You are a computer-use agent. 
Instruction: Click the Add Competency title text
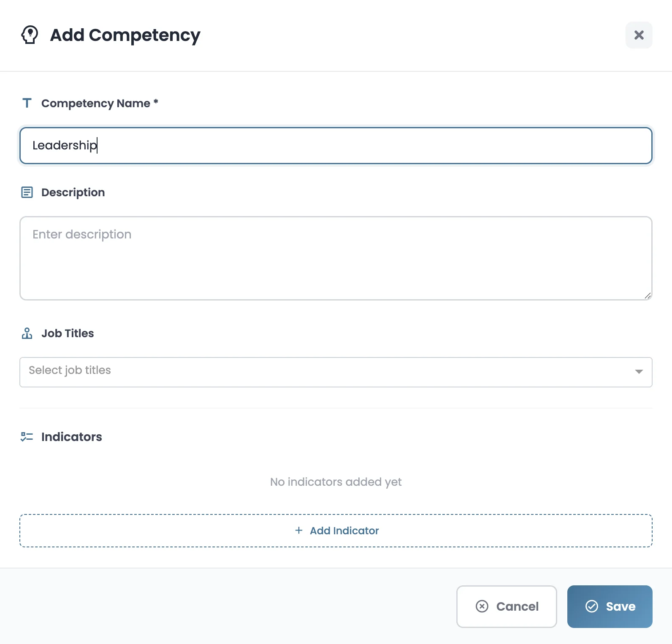click(125, 35)
